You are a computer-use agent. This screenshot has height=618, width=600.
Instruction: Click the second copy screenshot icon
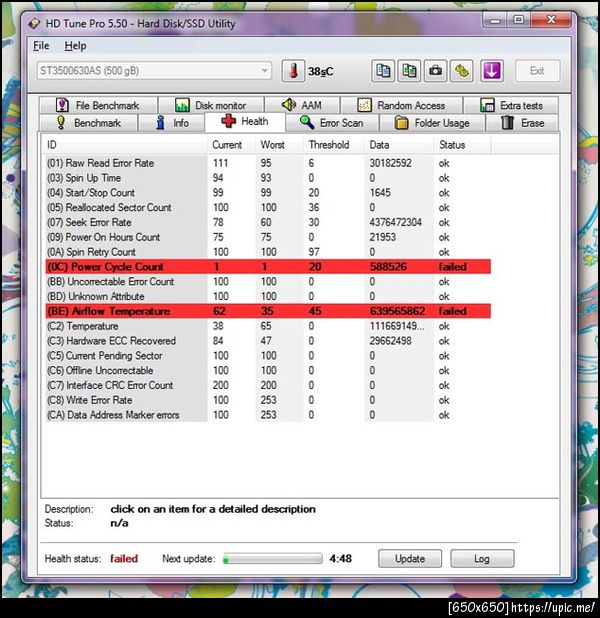point(409,71)
